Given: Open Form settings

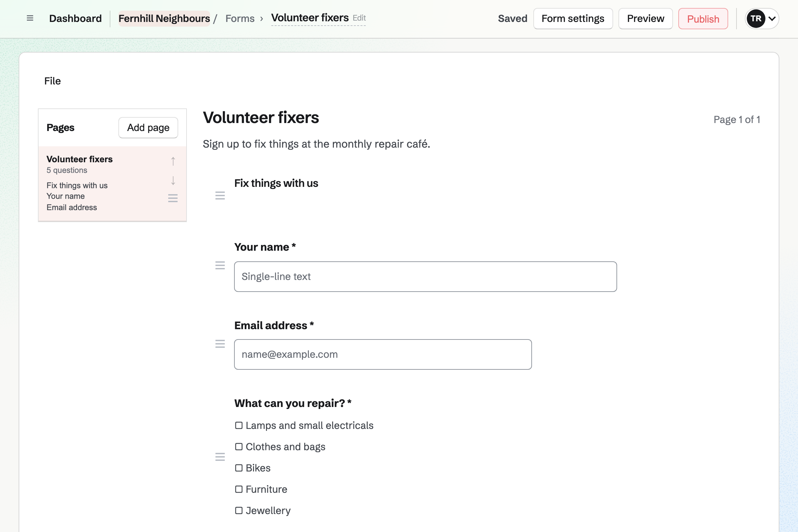Looking at the screenshot, I should pos(573,19).
